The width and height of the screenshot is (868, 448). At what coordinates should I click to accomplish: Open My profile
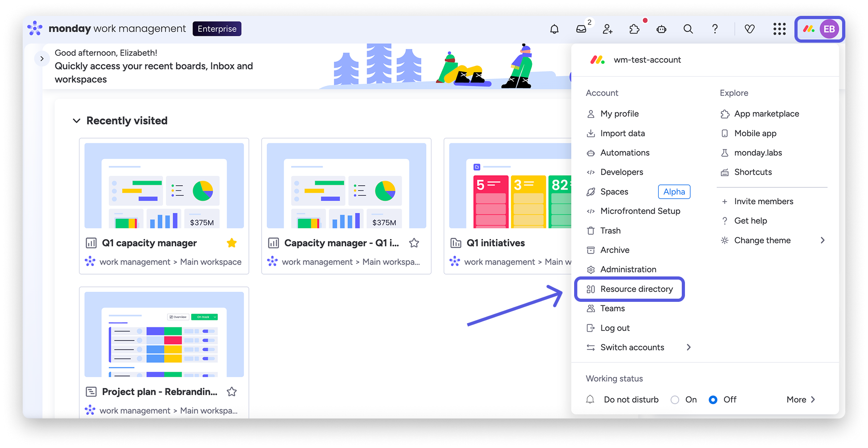(620, 114)
